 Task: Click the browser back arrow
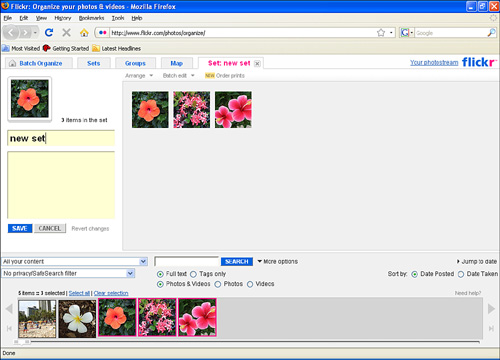(11, 33)
